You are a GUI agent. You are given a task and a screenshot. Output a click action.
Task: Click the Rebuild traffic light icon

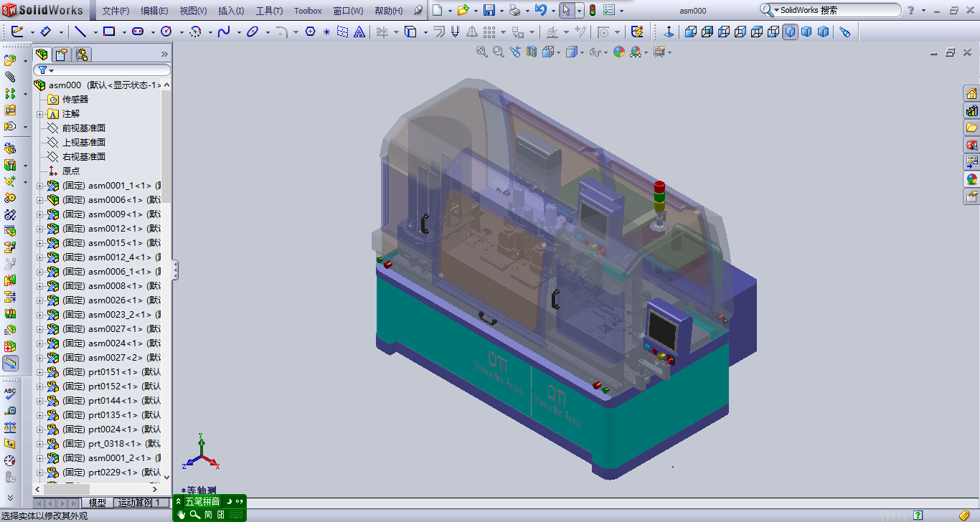[593, 10]
